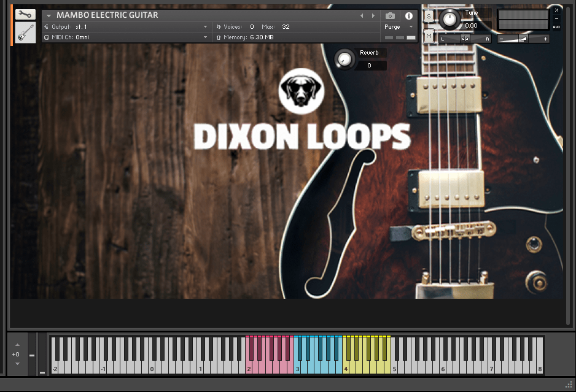Open instrument edit mode with wrench icon
The image size is (576, 392).
click(25, 14)
